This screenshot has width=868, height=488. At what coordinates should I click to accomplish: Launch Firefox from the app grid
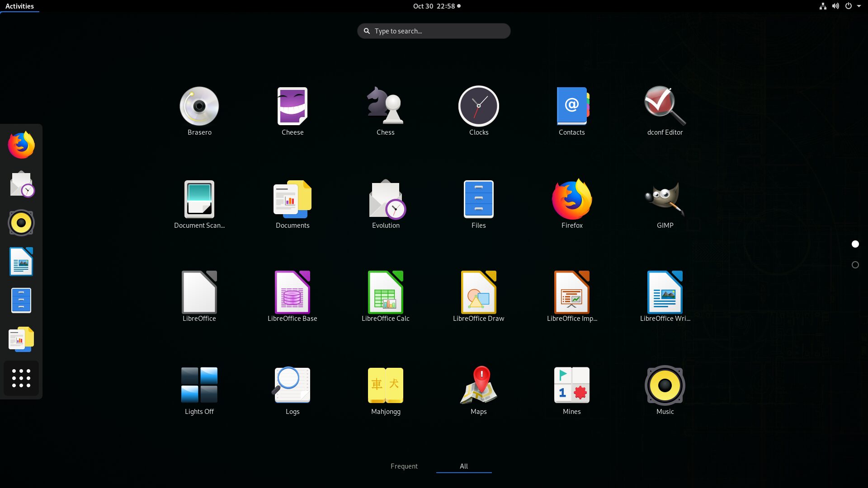[572, 204]
